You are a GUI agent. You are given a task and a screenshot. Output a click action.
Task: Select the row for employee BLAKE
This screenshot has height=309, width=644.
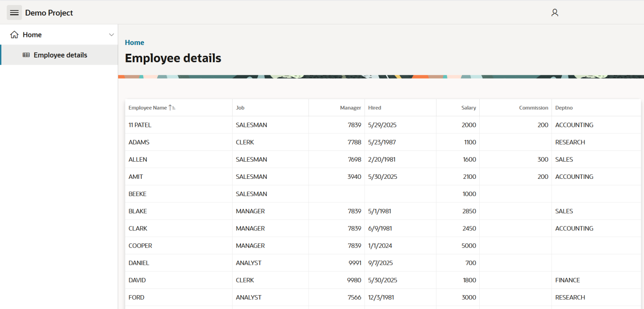(x=138, y=211)
